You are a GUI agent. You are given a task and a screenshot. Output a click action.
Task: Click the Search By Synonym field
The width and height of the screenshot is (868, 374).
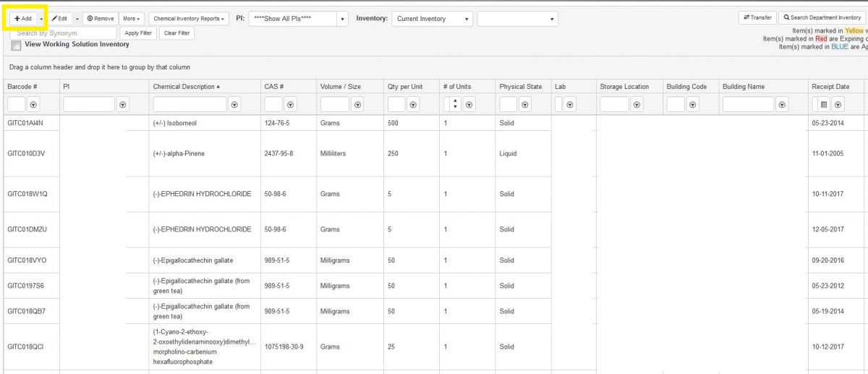[x=64, y=33]
